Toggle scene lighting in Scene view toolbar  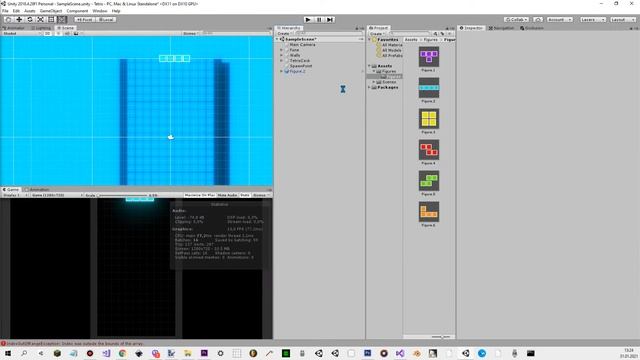[58, 33]
